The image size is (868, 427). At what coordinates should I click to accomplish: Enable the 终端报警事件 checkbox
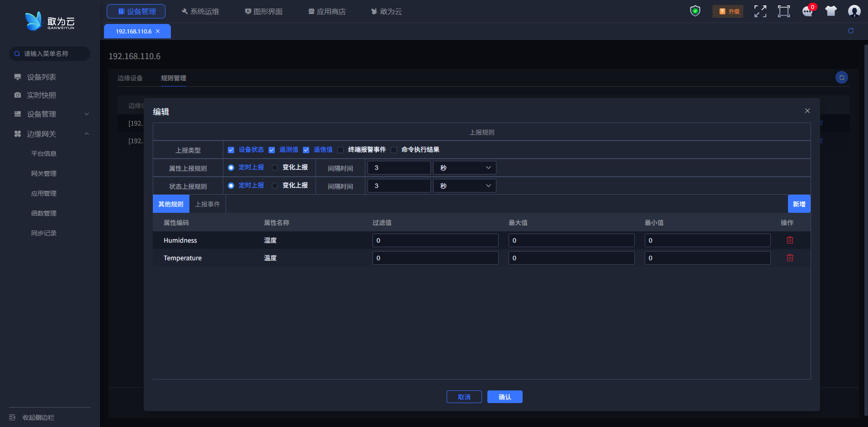coord(340,150)
